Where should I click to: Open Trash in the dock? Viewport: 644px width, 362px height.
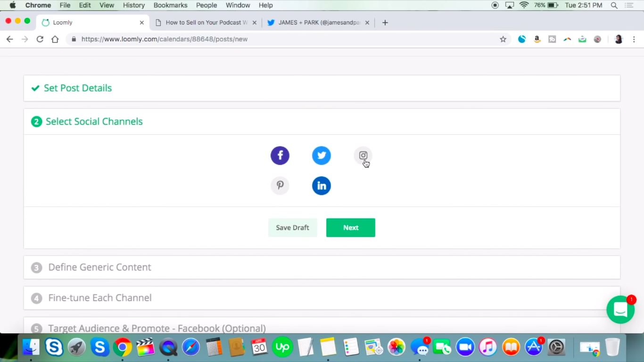click(612, 347)
